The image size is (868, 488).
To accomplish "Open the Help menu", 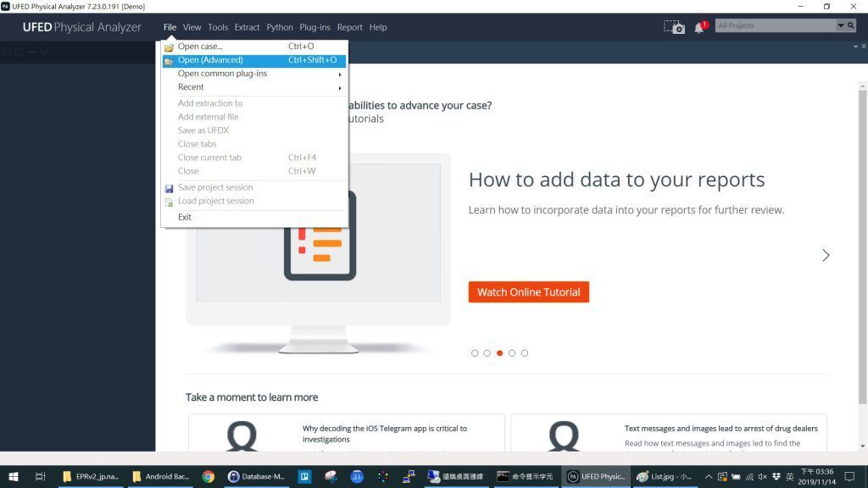I will pyautogui.click(x=378, y=27).
